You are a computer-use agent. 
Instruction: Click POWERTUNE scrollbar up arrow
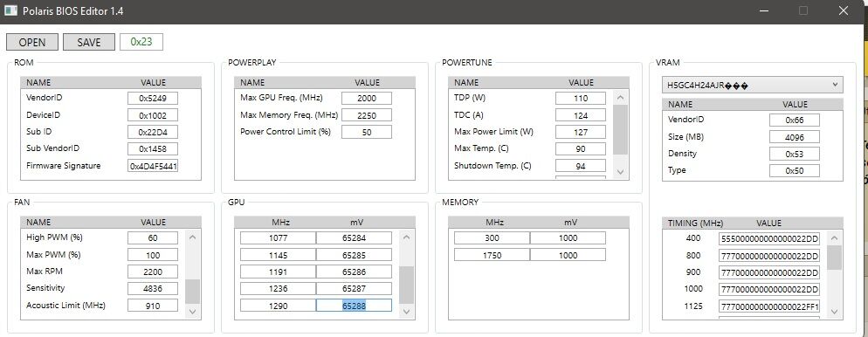[x=621, y=98]
